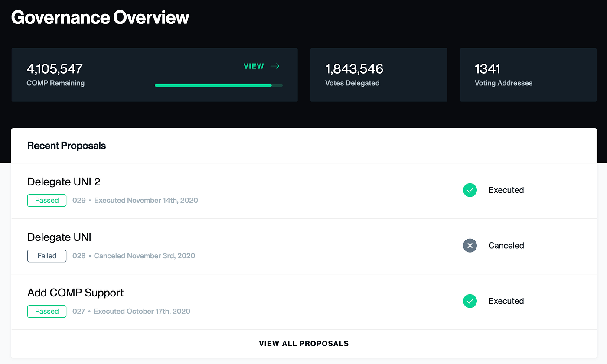607x364 pixels.
Task: Click the Governance Overview heading
Action: pyautogui.click(x=100, y=18)
